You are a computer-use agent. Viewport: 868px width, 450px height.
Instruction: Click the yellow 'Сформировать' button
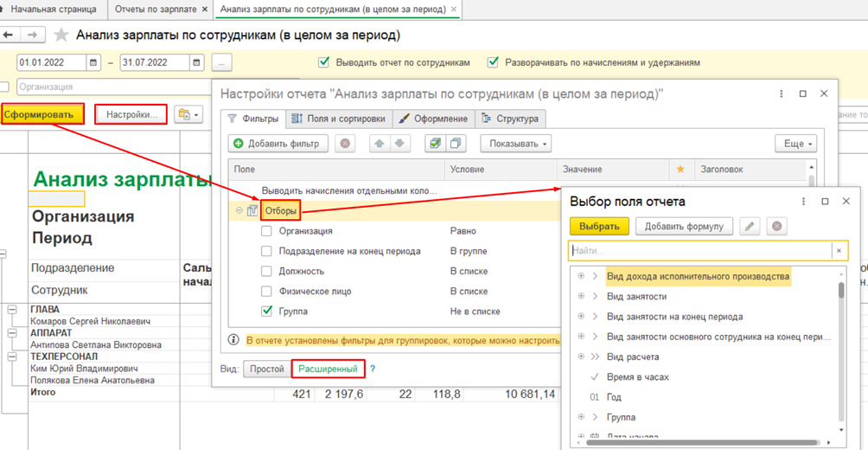point(42,114)
